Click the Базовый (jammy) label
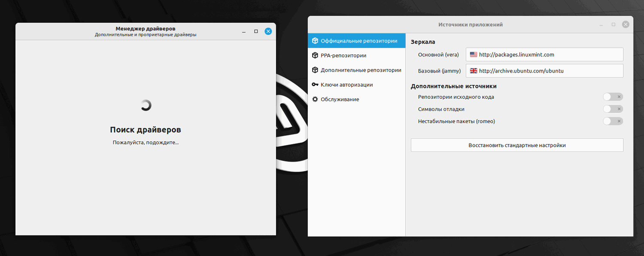This screenshot has height=256, width=644. (439, 71)
